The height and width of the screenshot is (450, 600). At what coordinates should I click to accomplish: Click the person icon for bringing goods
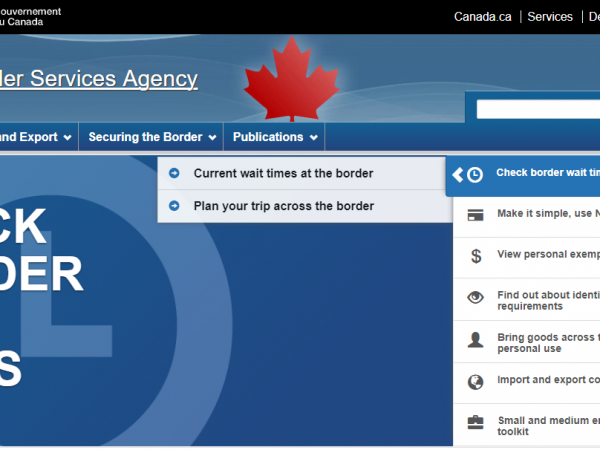pos(476,339)
